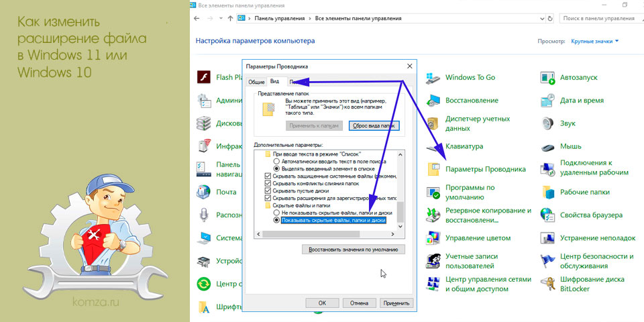Screen dimensions: 644x322
Task: Click Применить button
Action: pyautogui.click(x=396, y=303)
